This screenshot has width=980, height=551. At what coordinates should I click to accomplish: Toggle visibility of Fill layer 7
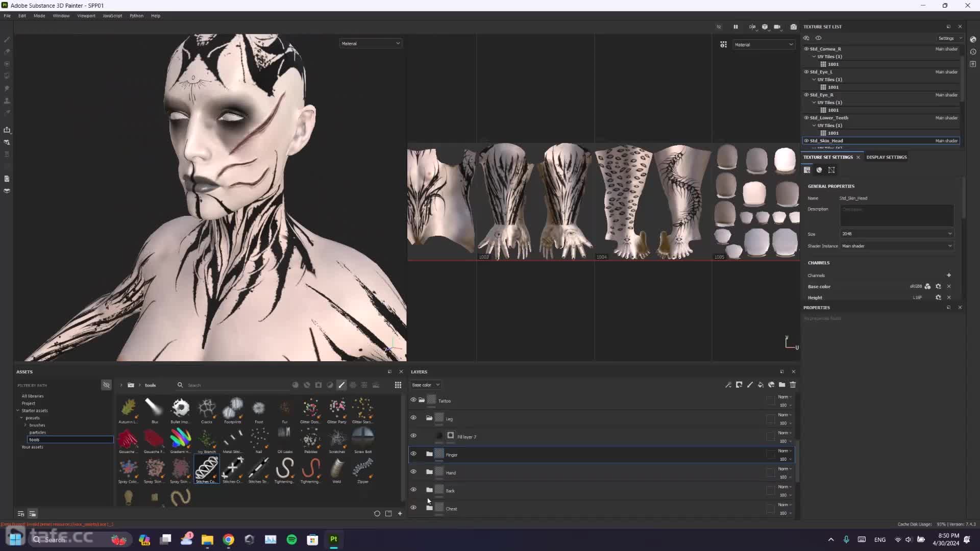413,436
